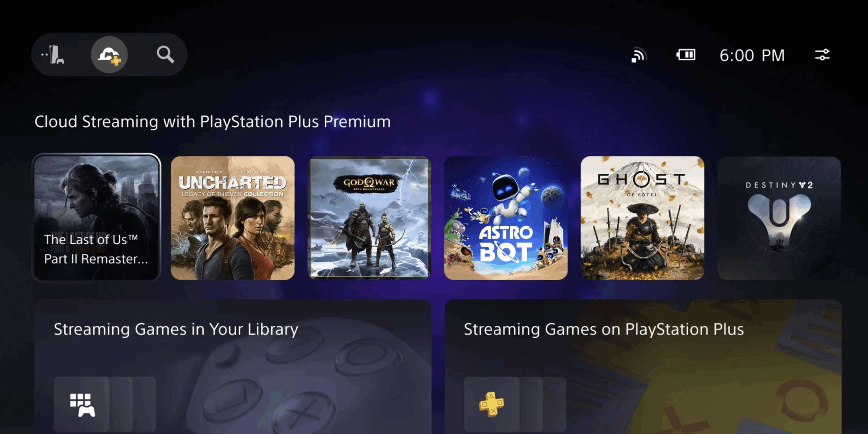Select the Cloud Streaming PlayStation Plus tab icon
The image size is (868, 434).
pyautogui.click(x=109, y=55)
